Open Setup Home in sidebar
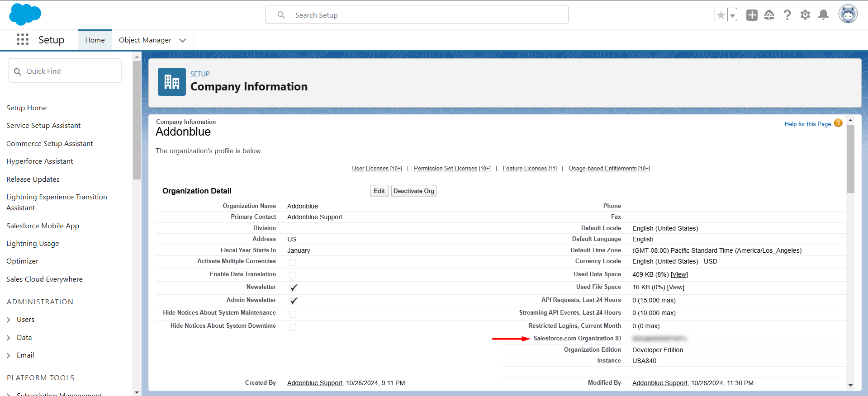Image resolution: width=868 pixels, height=396 pixels. pos(27,108)
